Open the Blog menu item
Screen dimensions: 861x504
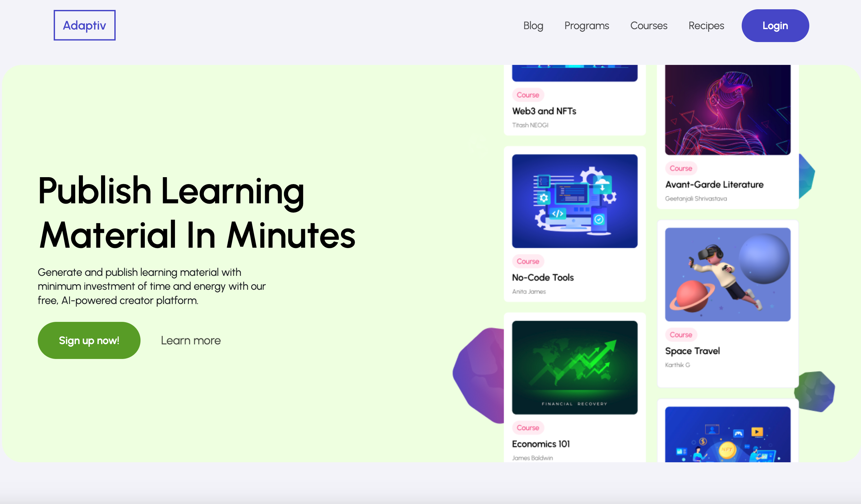coord(533,25)
